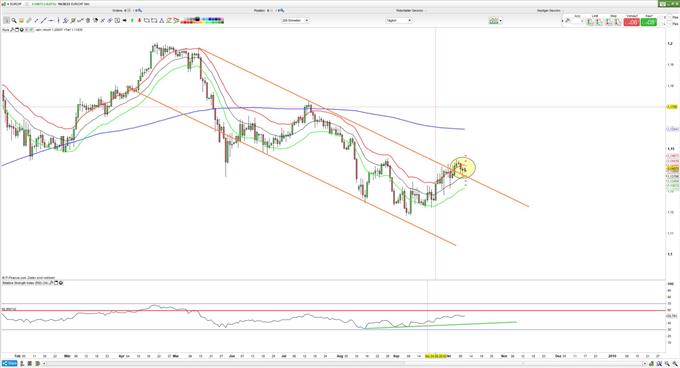This screenshot has width=680, height=368.
Task: Choose the horizontal line drawing tool
Action: point(51,20)
